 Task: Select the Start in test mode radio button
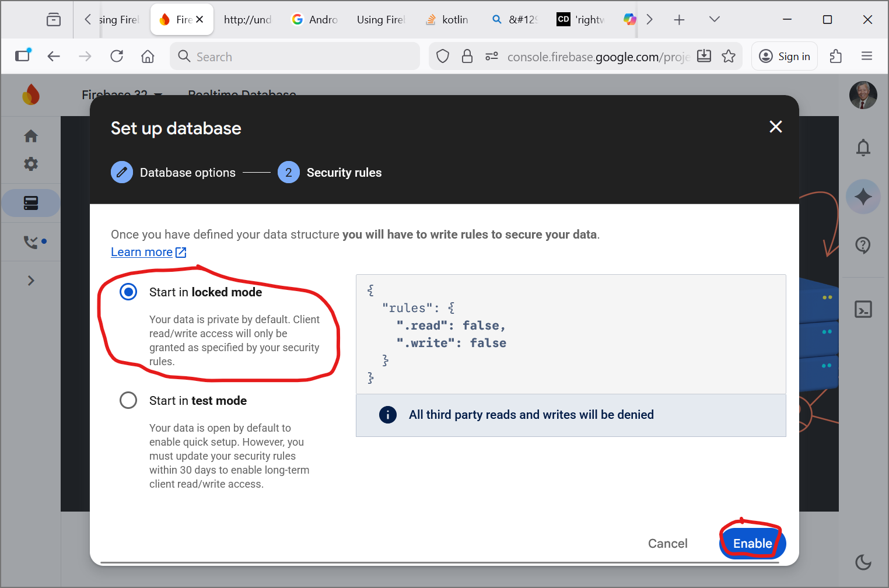128,400
